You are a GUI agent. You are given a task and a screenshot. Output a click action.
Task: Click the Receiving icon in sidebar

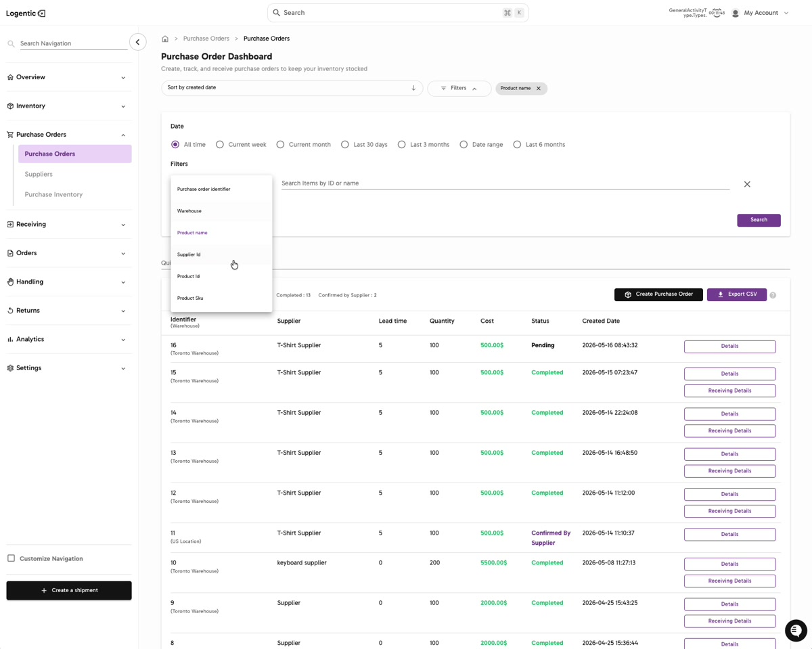[10, 224]
